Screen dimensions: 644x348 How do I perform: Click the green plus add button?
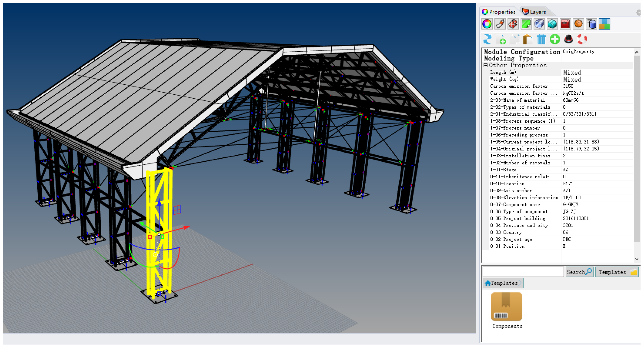(554, 40)
